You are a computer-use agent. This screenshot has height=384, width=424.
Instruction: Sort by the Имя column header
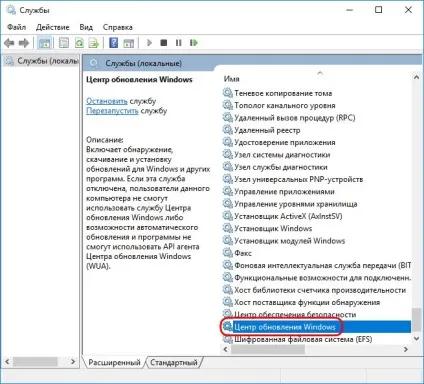231,79
